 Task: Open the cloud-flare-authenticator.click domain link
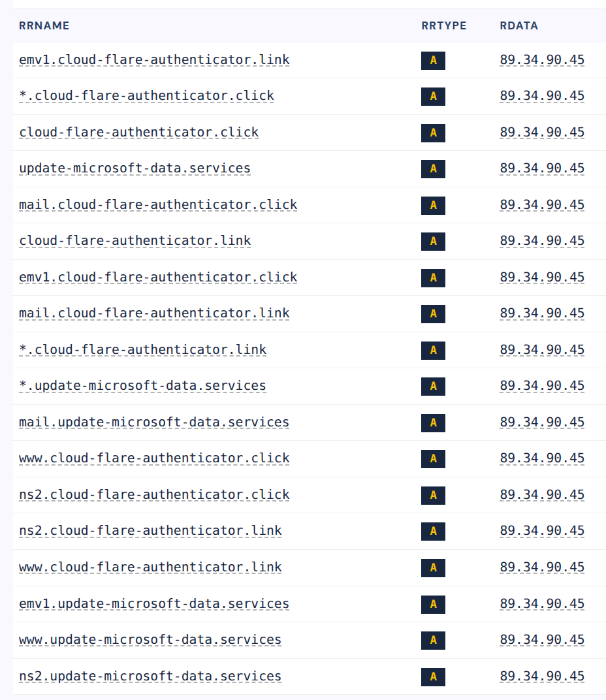tap(139, 132)
